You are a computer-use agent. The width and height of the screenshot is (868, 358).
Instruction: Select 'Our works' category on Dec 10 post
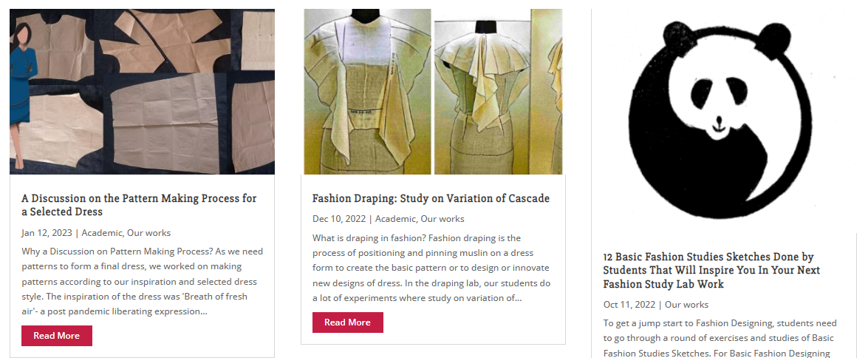[442, 218]
